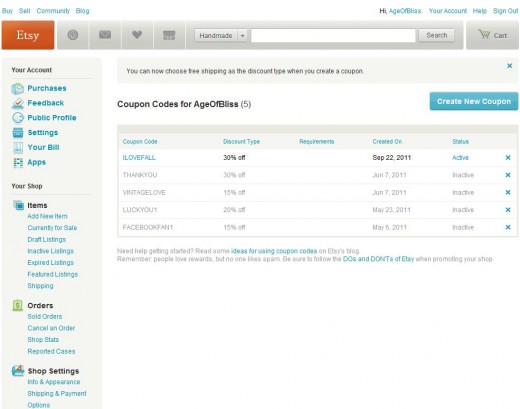Open Inactive Listings link
Viewport: 520px width, 409px height.
click(51, 251)
